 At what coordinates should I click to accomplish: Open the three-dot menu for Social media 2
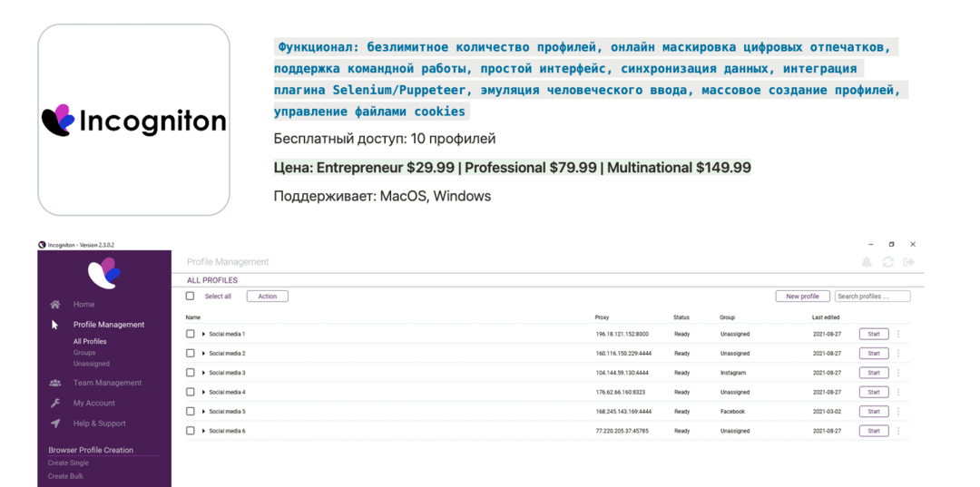pos(898,354)
